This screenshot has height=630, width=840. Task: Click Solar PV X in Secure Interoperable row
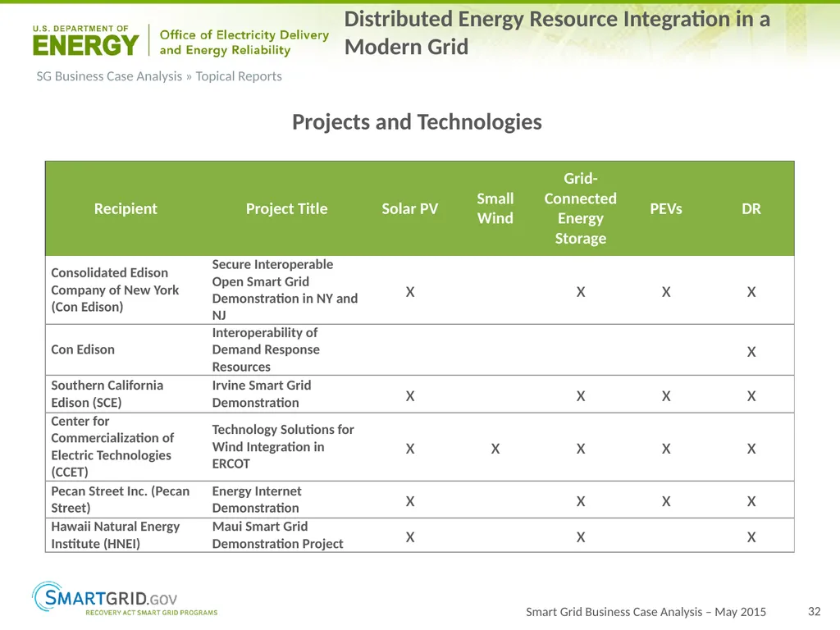point(410,292)
